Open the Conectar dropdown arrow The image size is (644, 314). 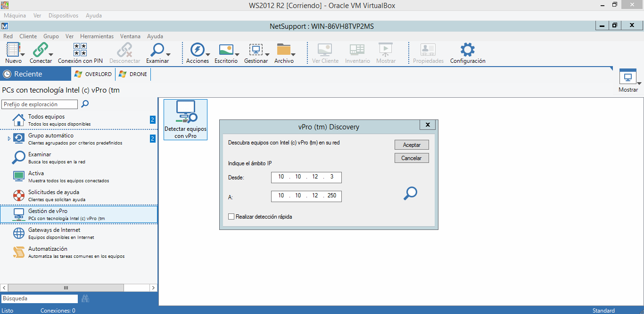tap(50, 54)
